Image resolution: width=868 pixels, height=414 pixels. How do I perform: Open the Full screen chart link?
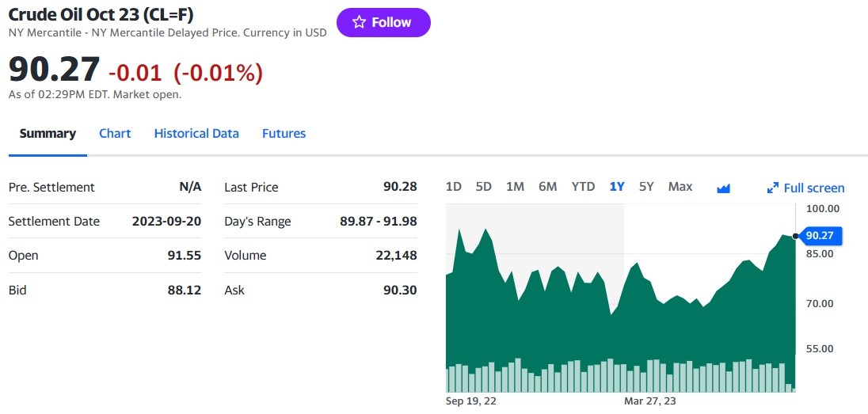pos(806,188)
